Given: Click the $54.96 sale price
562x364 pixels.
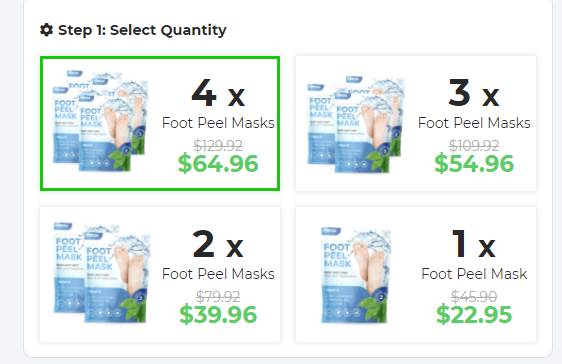Looking at the screenshot, I should (474, 163).
